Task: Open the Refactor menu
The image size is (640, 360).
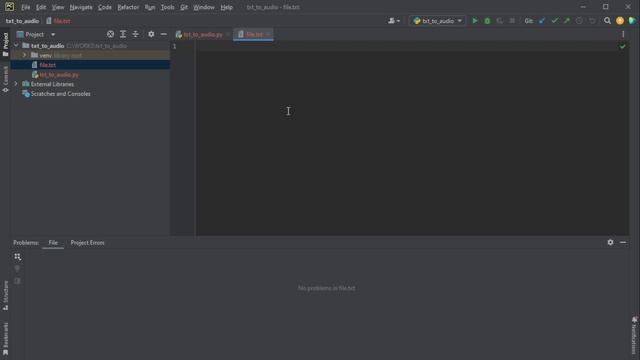Action: coord(128,7)
